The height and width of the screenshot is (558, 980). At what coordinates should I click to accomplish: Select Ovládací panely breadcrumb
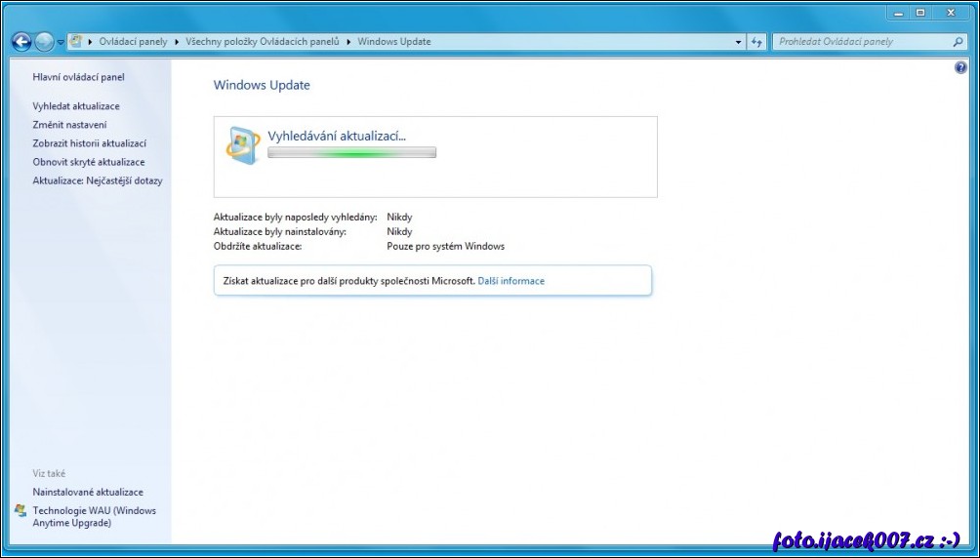[x=133, y=42]
